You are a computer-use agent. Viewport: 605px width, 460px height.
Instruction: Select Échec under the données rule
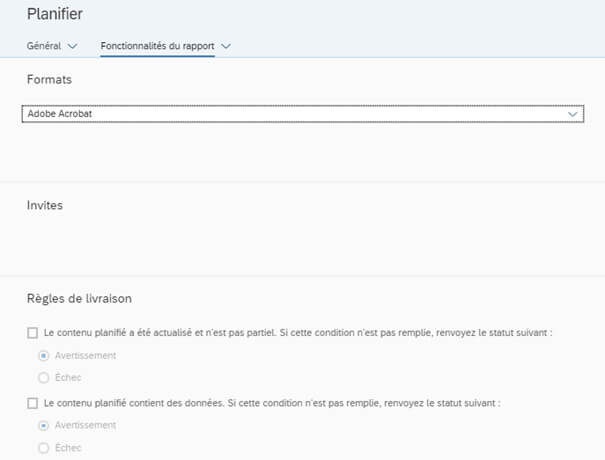click(x=44, y=448)
